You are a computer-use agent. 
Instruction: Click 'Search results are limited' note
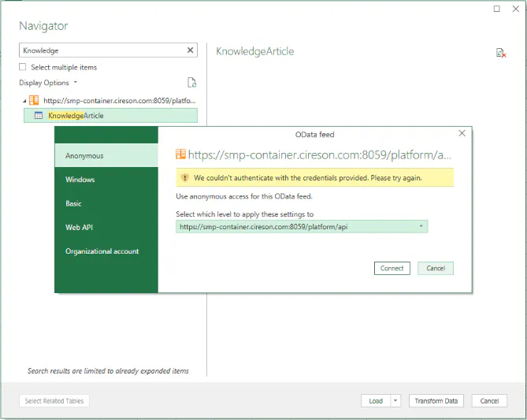pyautogui.click(x=108, y=370)
